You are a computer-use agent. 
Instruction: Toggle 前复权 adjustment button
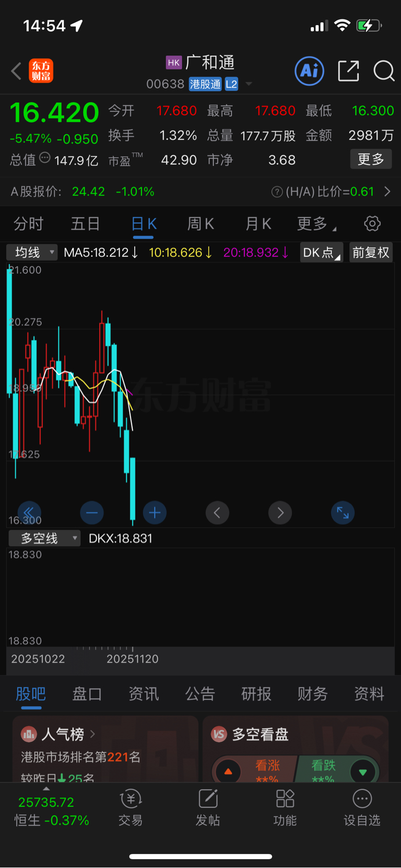pyautogui.click(x=371, y=253)
